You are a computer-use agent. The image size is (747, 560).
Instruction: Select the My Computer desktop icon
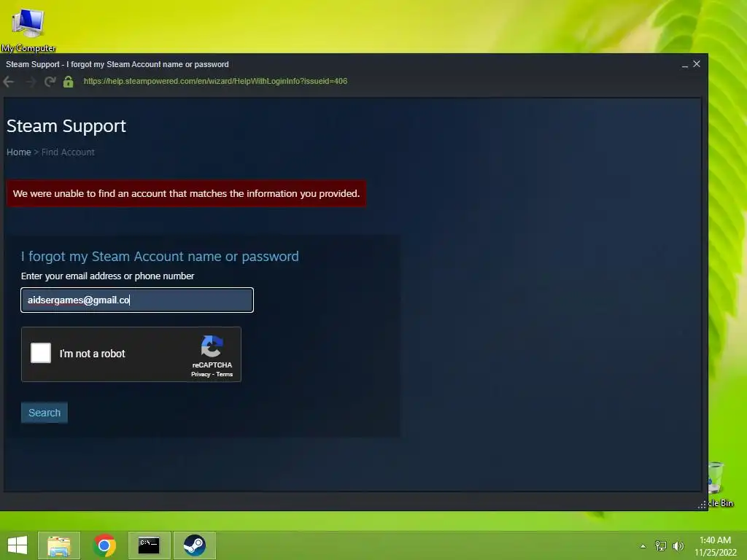tap(28, 29)
